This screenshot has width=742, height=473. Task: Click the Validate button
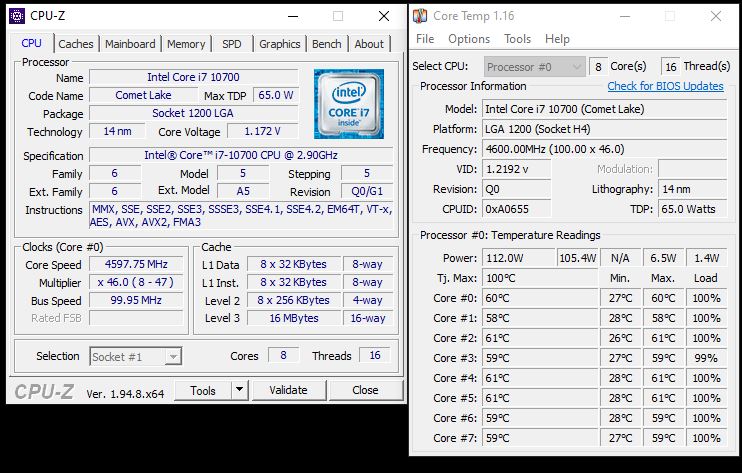(x=288, y=390)
